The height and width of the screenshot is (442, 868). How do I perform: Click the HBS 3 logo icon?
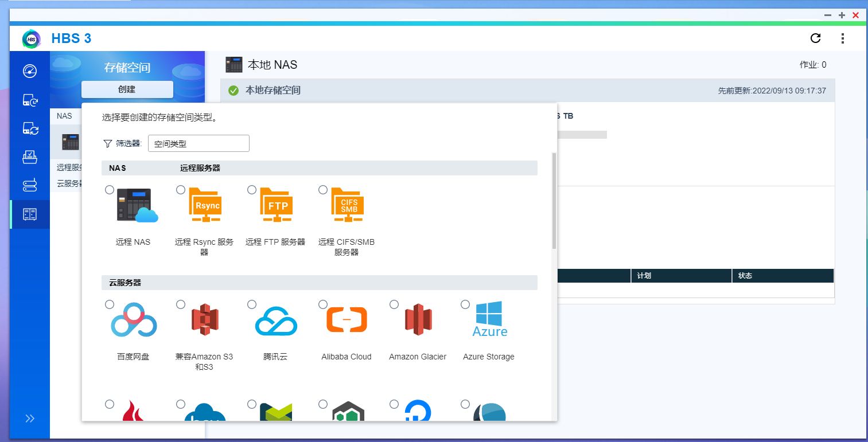[x=32, y=38]
